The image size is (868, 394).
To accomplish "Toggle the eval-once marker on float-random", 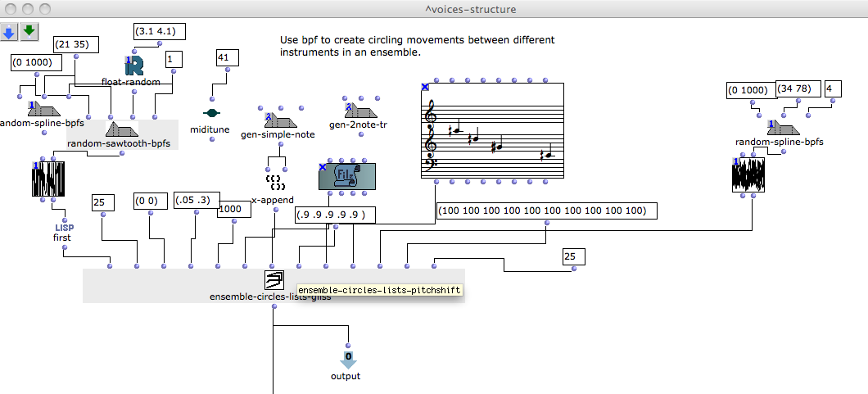I will tap(129, 61).
